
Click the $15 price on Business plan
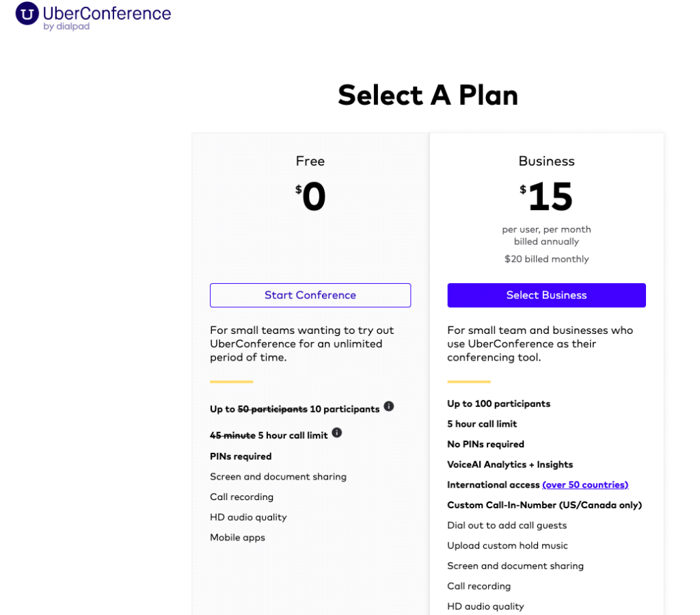coord(546,196)
